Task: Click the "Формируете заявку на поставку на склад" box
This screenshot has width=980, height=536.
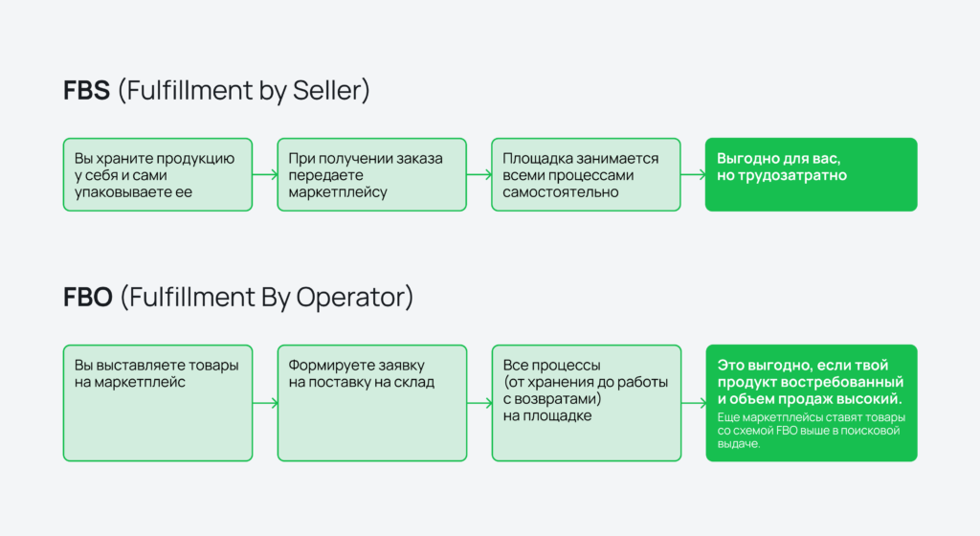Action: pos(371,403)
